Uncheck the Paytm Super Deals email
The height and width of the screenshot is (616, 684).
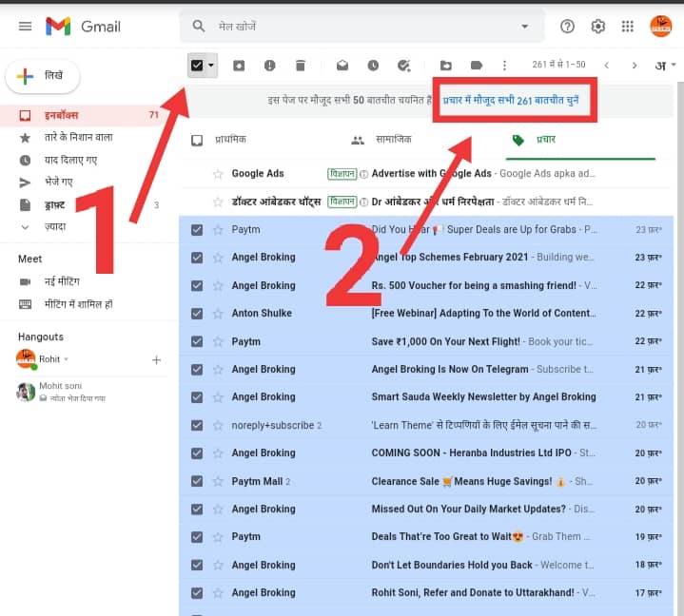click(x=197, y=230)
